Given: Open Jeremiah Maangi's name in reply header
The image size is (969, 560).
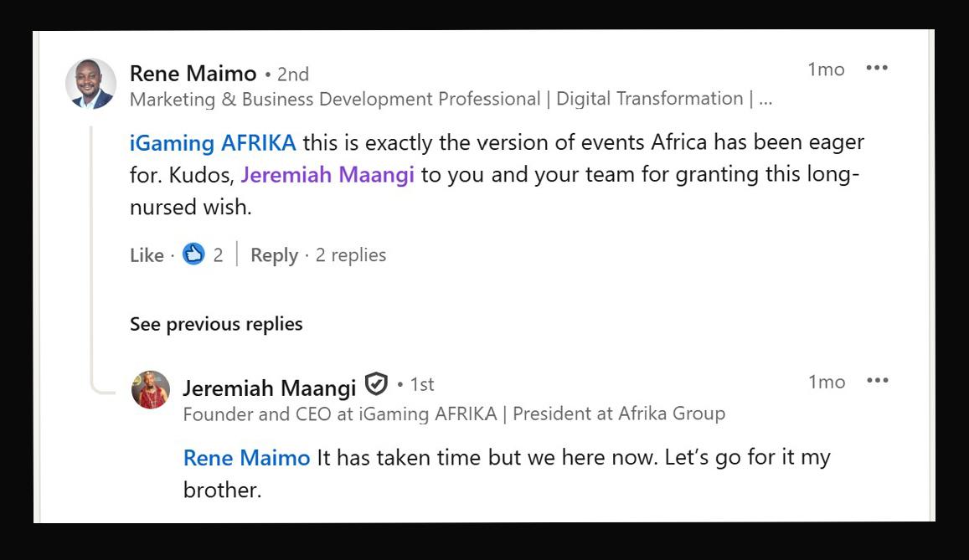Looking at the screenshot, I should click(x=269, y=387).
